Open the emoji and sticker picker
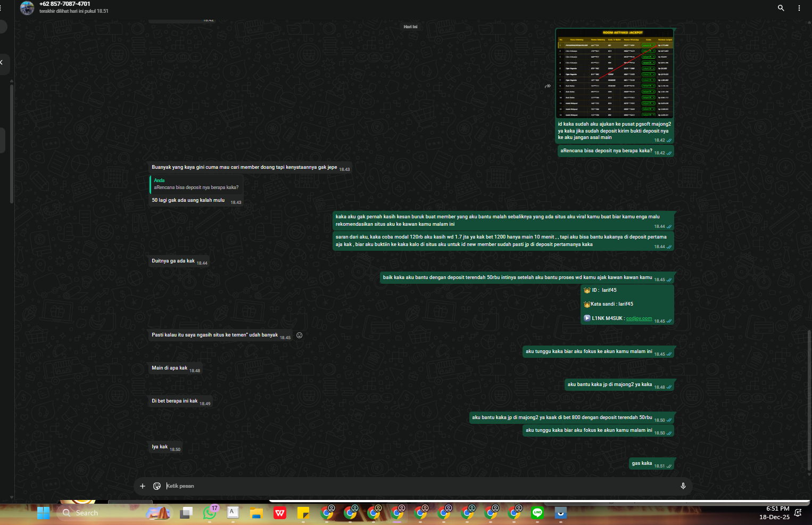 coord(157,486)
